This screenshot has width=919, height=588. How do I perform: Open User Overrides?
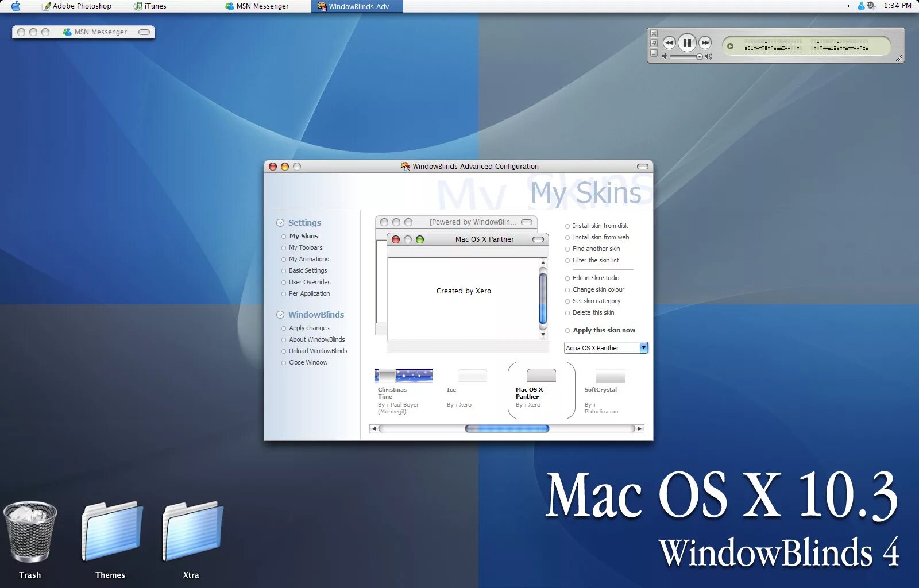point(310,282)
